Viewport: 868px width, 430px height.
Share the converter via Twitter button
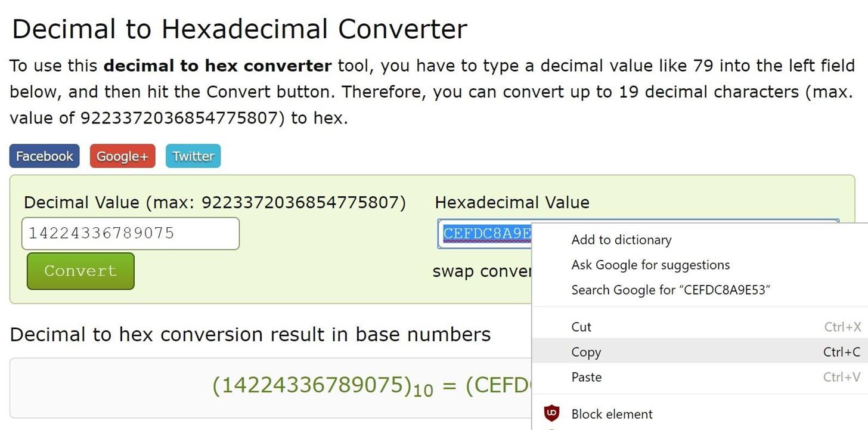tap(193, 156)
